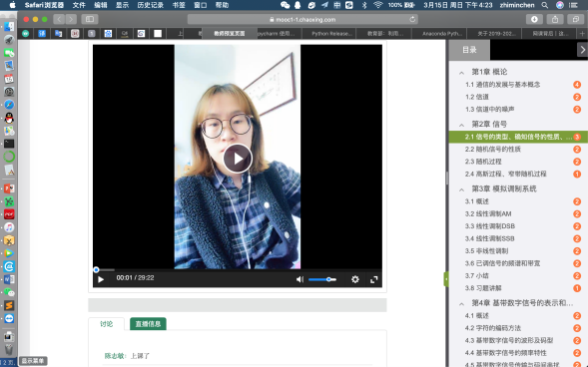The height and width of the screenshot is (367, 588).
Task: Collapse the 目录 panel with the right arrow
Action: click(x=582, y=50)
